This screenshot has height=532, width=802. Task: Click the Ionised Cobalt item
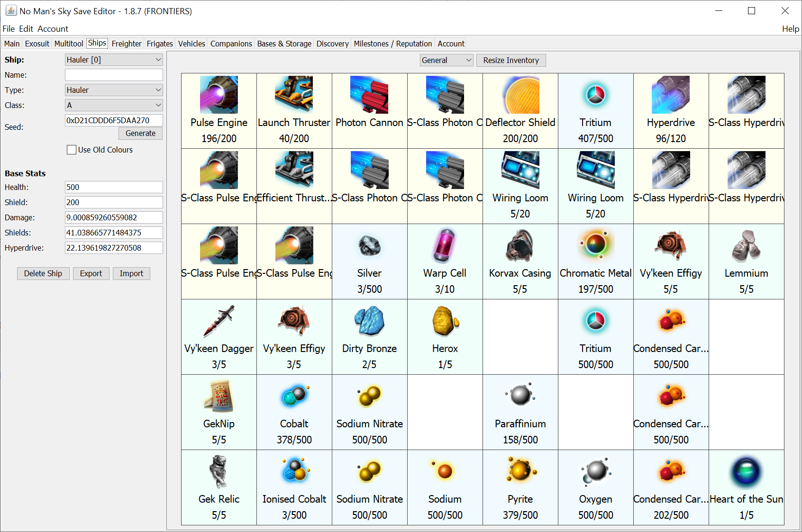(x=294, y=487)
